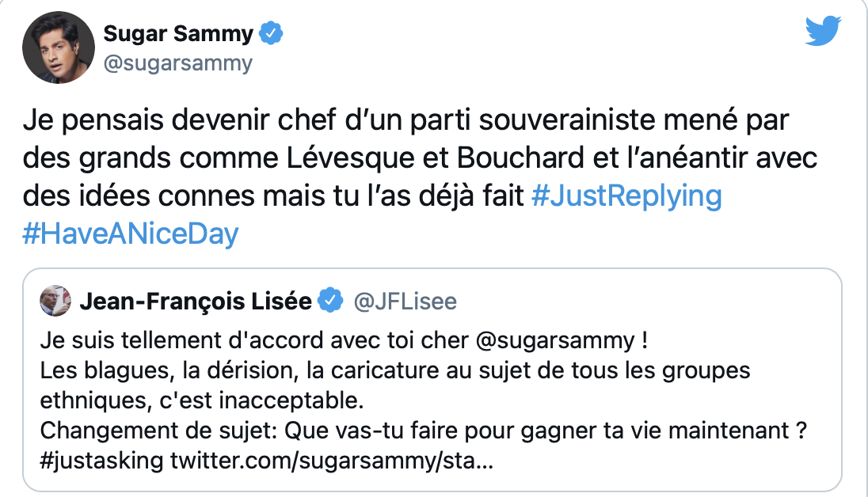Click Sugar Sammy's blue verified badge
The width and height of the screenshot is (868, 497).
(x=272, y=34)
